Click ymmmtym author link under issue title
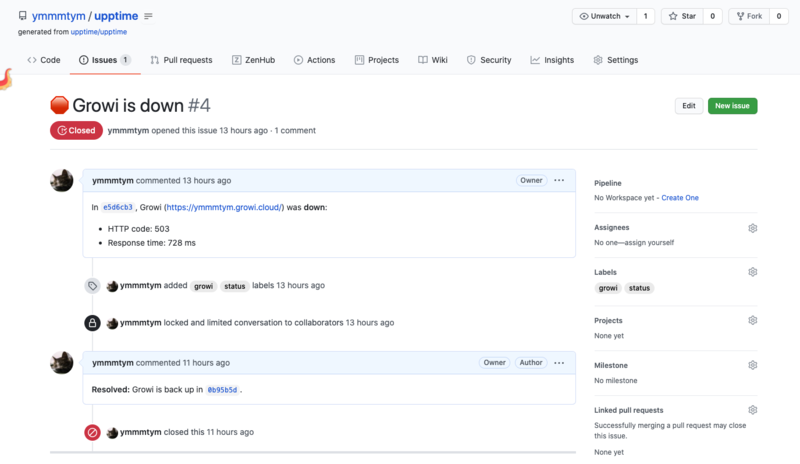This screenshot has height=464, width=800. pyautogui.click(x=128, y=130)
